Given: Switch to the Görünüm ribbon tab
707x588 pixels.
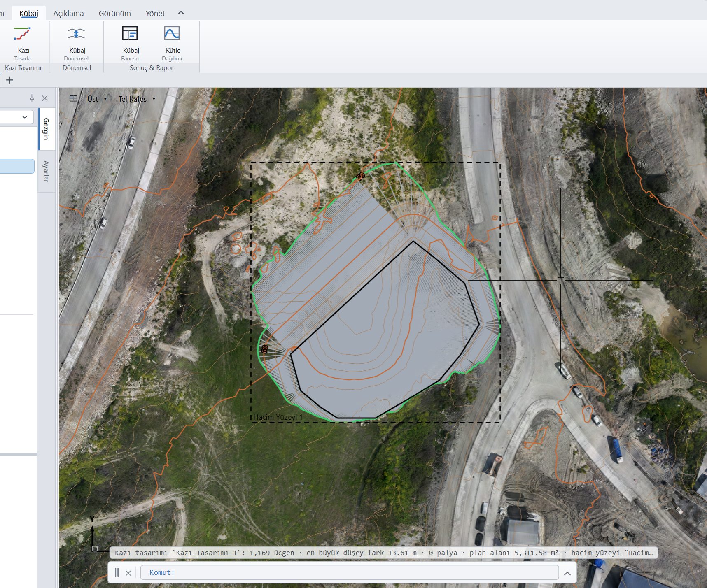Looking at the screenshot, I should [x=114, y=13].
